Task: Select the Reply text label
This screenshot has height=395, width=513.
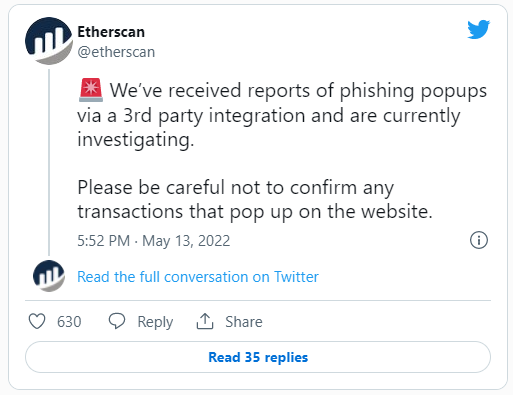Action: tap(155, 322)
